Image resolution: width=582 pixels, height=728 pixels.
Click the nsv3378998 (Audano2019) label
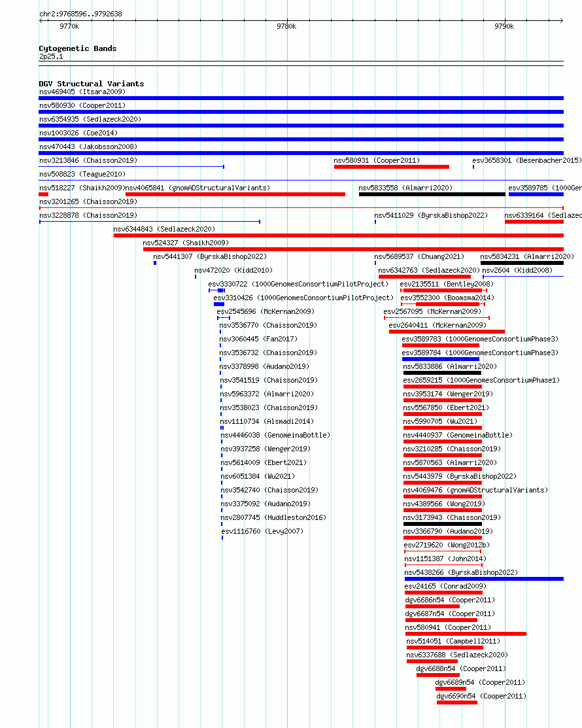[x=265, y=366]
